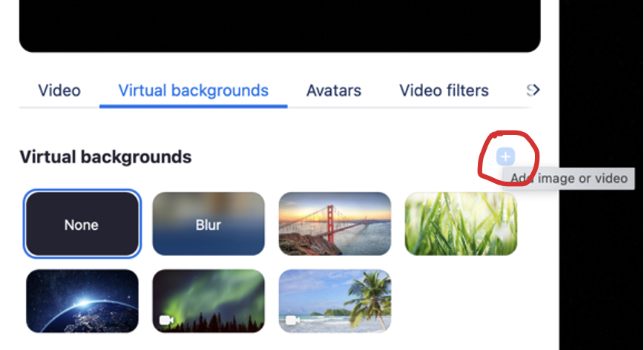
Task: Select the None background option
Action: coord(82,224)
